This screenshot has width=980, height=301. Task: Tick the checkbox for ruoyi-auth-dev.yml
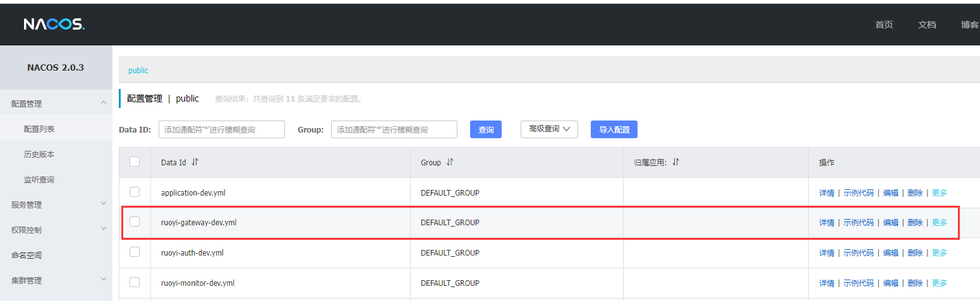[x=135, y=252]
